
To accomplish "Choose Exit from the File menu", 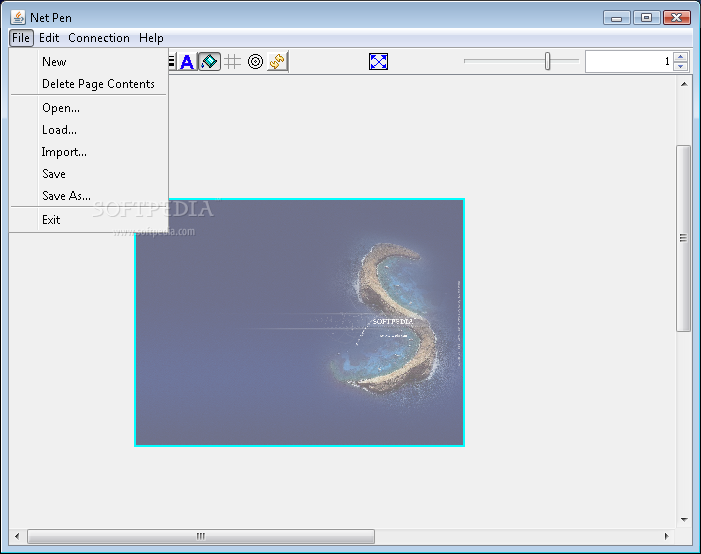I will [89, 220].
